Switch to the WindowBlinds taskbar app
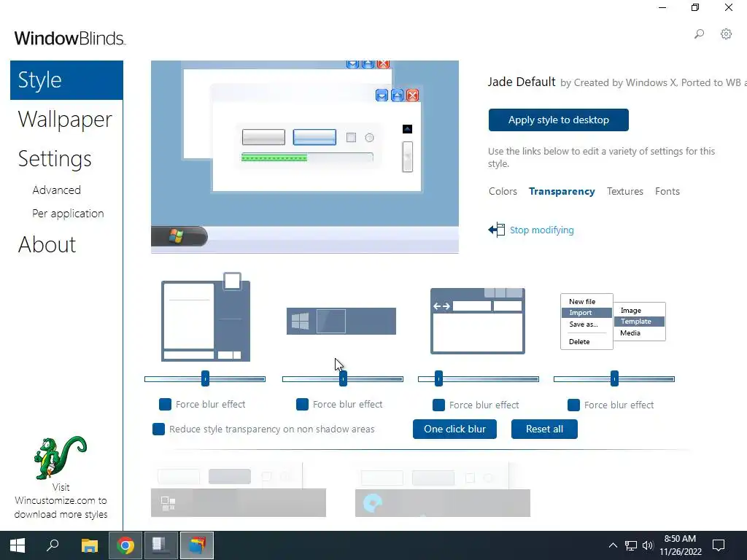 tap(197, 545)
